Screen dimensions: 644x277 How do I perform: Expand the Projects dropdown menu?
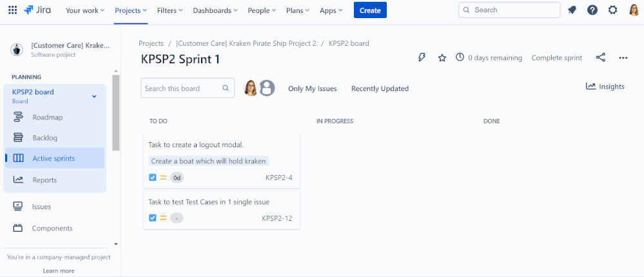131,11
